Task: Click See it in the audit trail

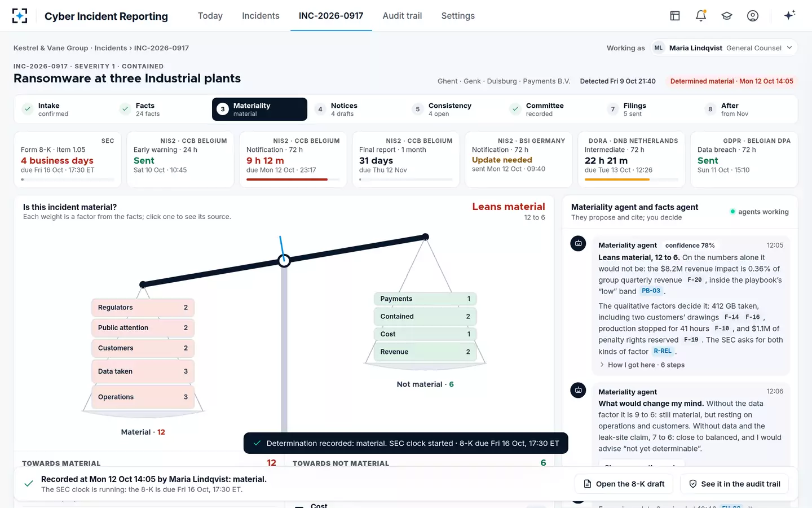Action: [x=734, y=484]
